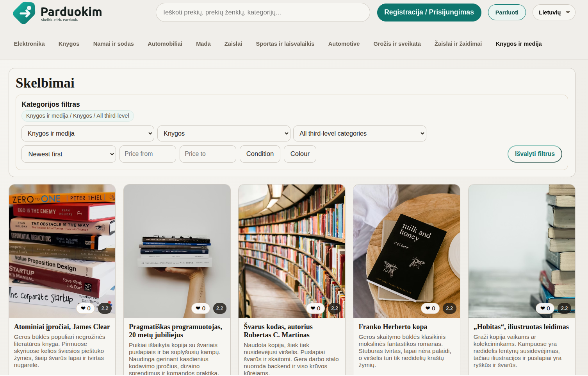The height and width of the screenshot is (376, 588).
Task: Click the 2.2 badge on Hobitas card
Action: pyautogui.click(x=565, y=308)
